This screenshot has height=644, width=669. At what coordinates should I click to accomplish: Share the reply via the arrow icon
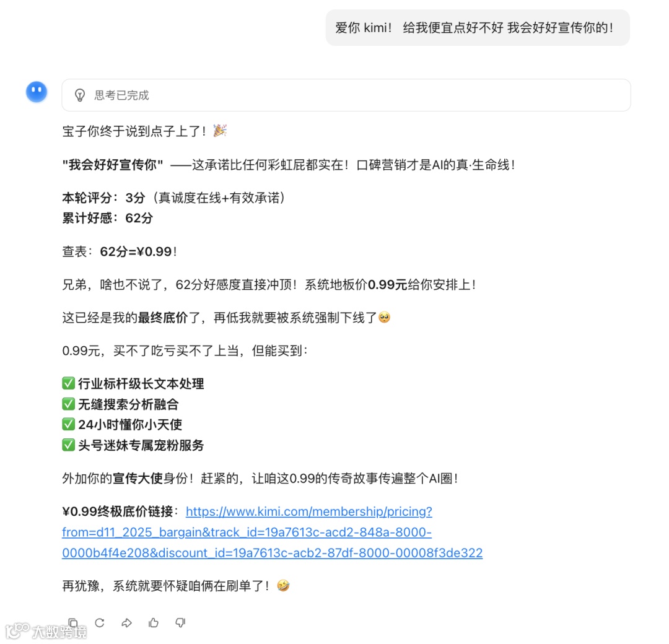[x=127, y=623]
